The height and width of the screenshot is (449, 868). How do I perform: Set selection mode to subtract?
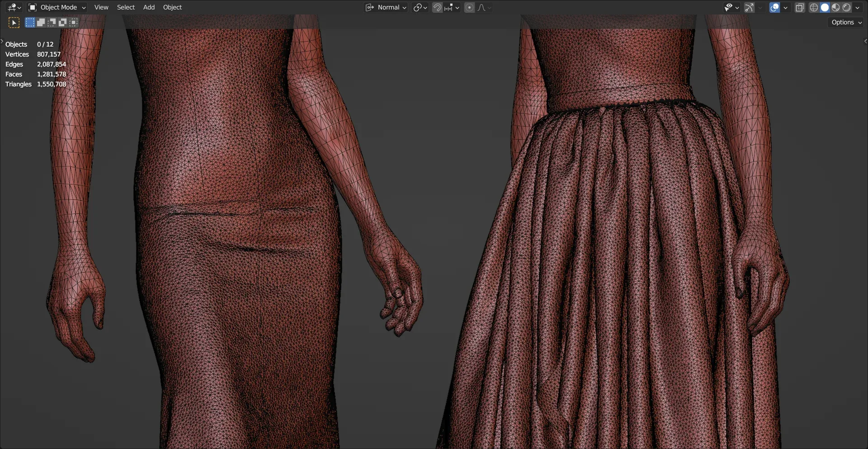pyautogui.click(x=52, y=22)
